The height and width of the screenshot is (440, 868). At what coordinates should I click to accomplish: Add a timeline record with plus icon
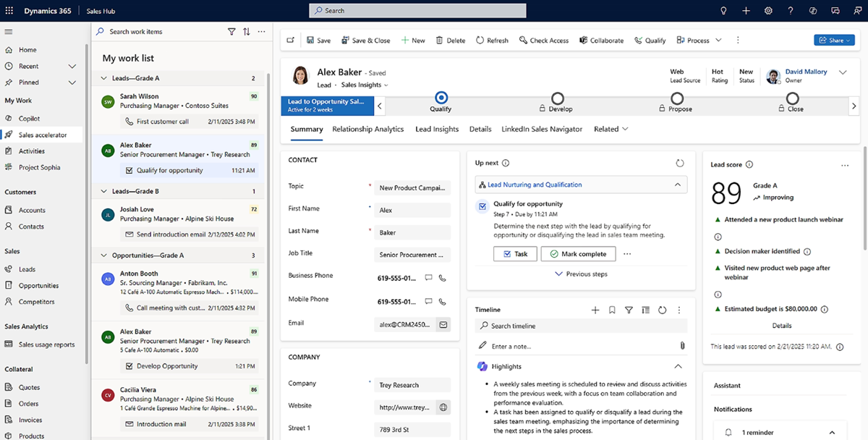pos(595,310)
